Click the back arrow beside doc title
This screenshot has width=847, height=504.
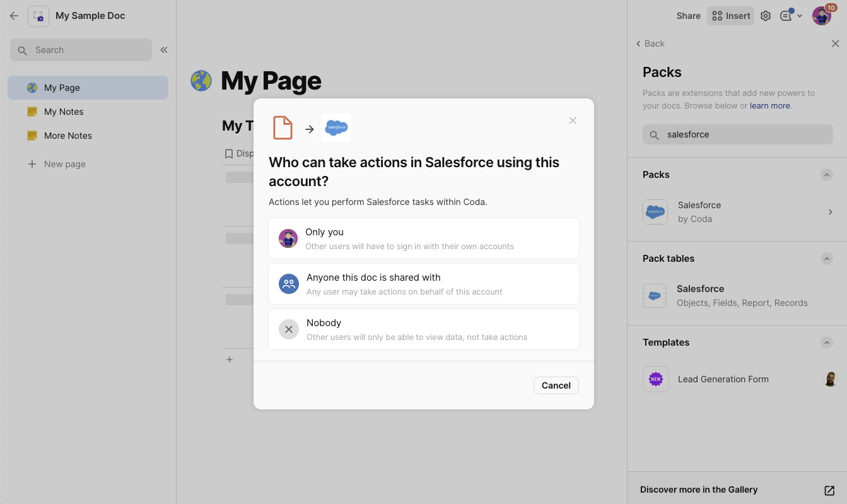(x=14, y=16)
